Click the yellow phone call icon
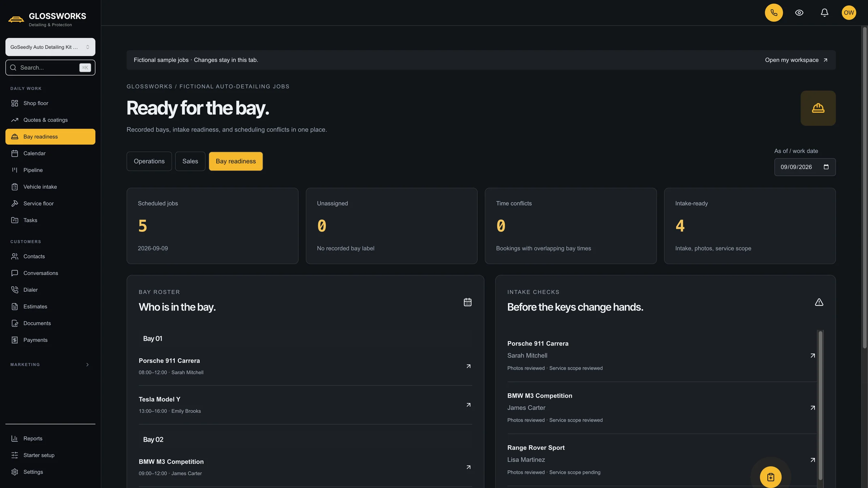868x488 pixels. click(774, 13)
